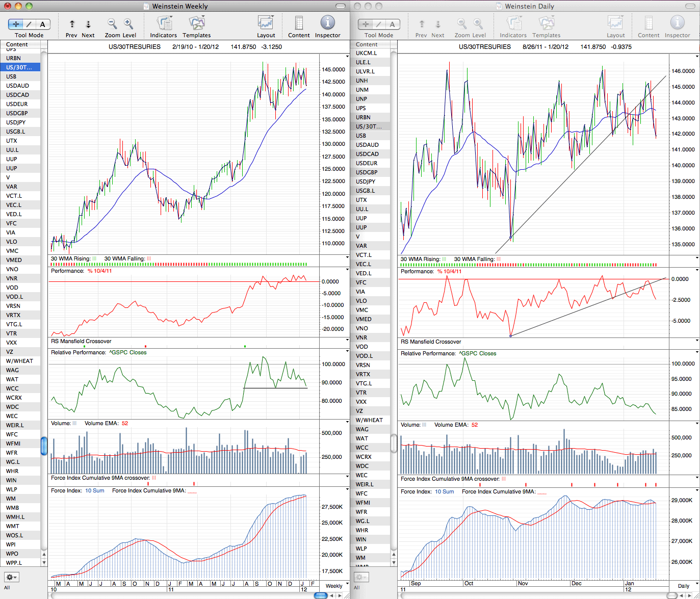Open the gear action menu below watchlist

(x=11, y=577)
